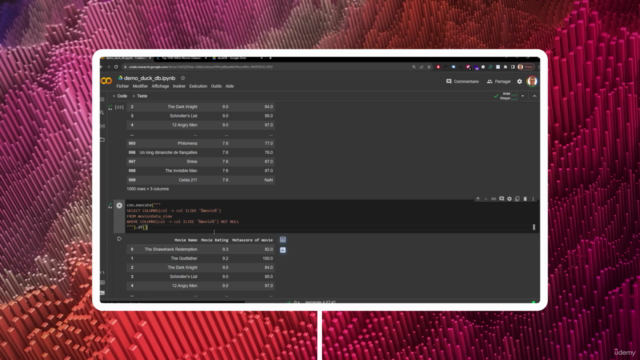
Task: Select 'The Shawshank Redemption' cell
Action: pyautogui.click(x=171, y=249)
